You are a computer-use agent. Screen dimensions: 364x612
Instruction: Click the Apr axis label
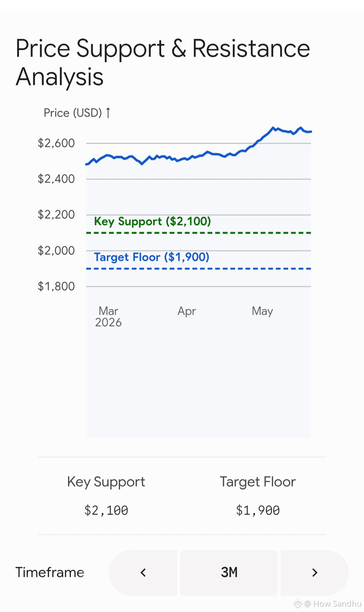point(187,311)
